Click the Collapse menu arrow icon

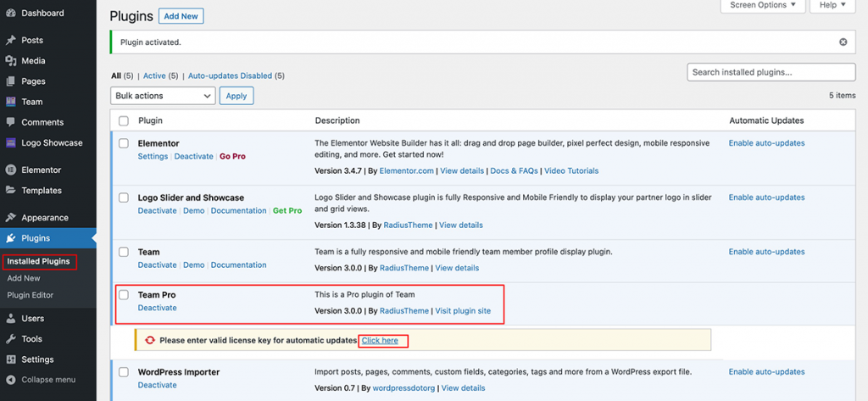tap(10, 380)
